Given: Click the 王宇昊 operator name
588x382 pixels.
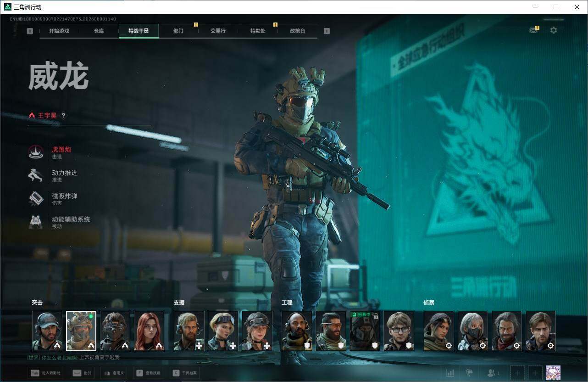Looking at the screenshot, I should click(47, 116).
